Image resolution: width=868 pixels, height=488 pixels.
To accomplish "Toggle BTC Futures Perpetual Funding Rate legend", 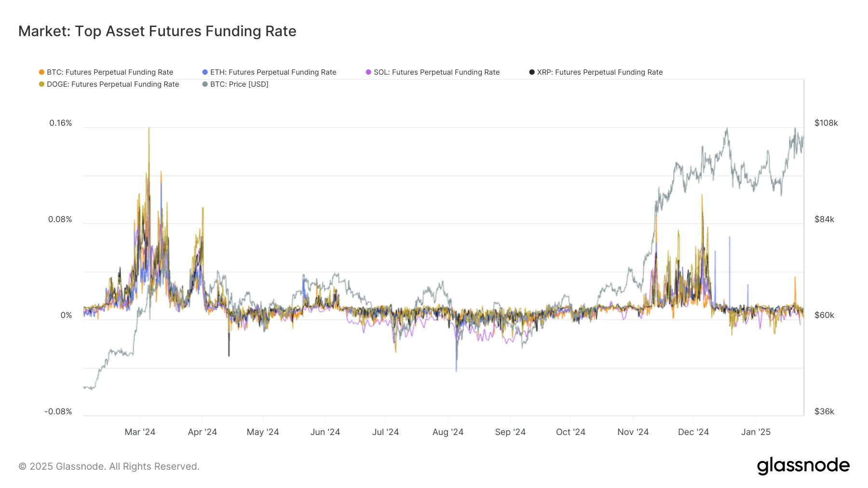I will pos(109,72).
